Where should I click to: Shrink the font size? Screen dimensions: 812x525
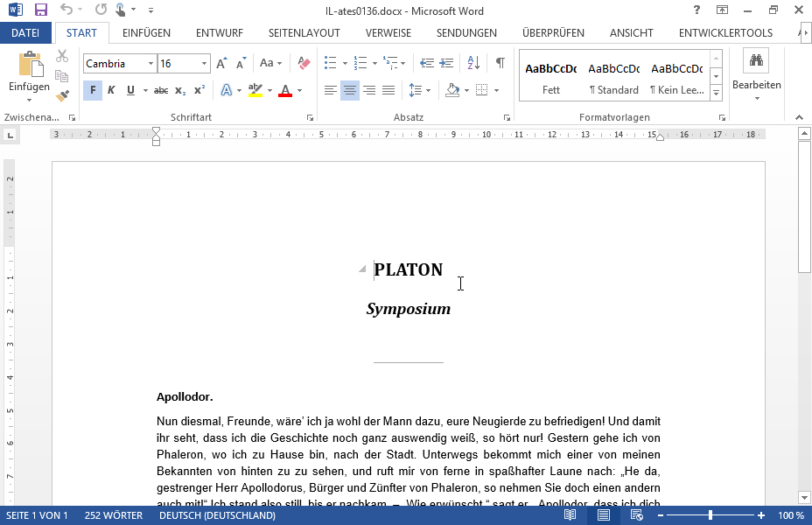[241, 63]
